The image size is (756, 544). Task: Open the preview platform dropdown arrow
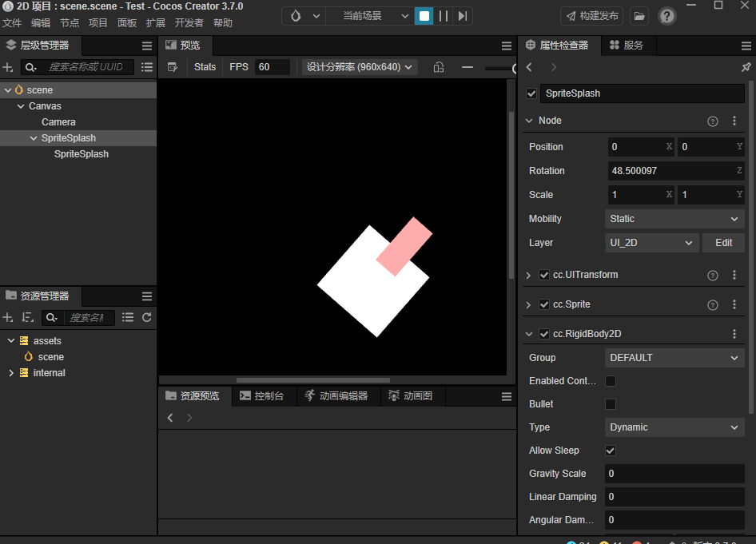click(316, 16)
